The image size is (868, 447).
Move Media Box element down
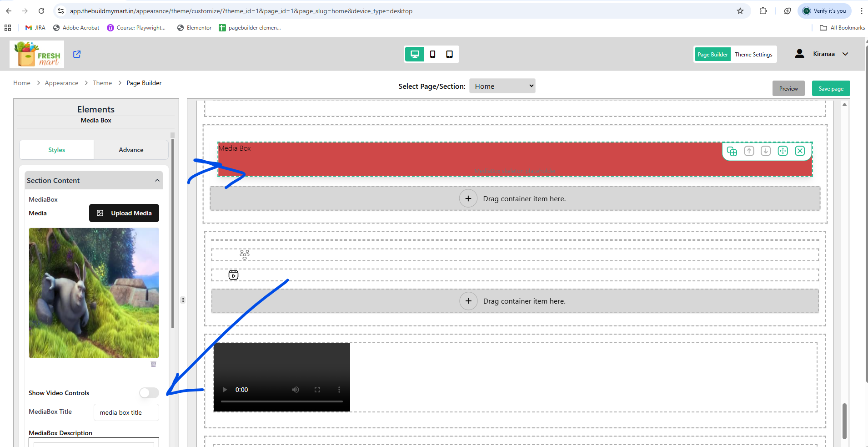point(766,151)
